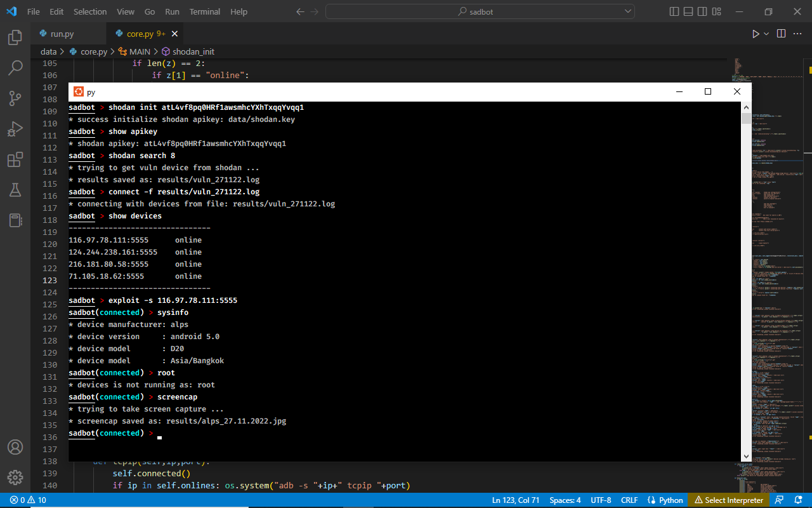The width and height of the screenshot is (812, 508).
Task: Maximize the py terminal window
Action: (708, 91)
